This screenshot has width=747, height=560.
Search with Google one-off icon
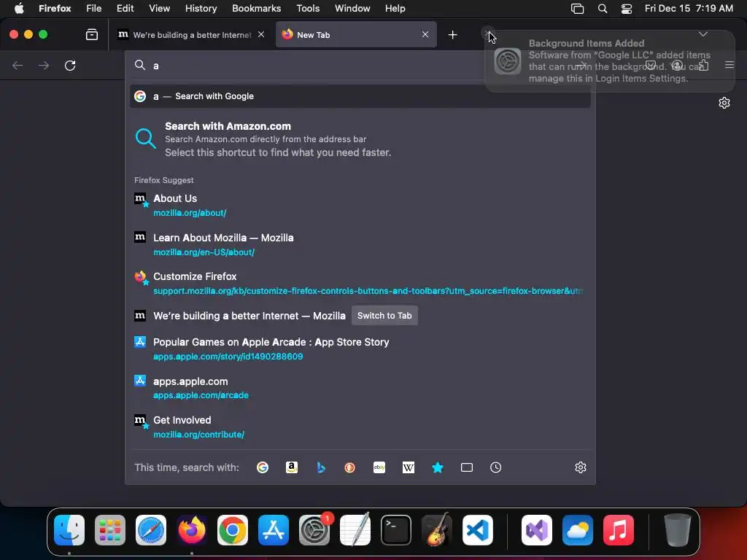263,467
